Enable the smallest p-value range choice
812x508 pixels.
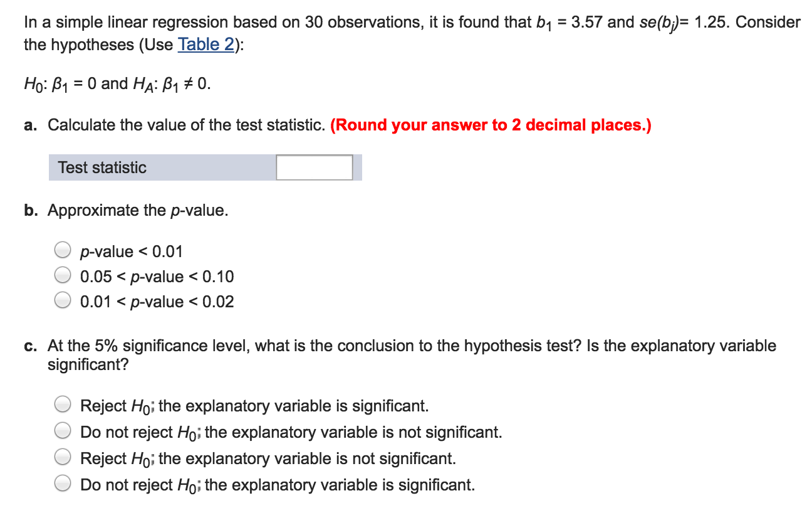(x=63, y=249)
